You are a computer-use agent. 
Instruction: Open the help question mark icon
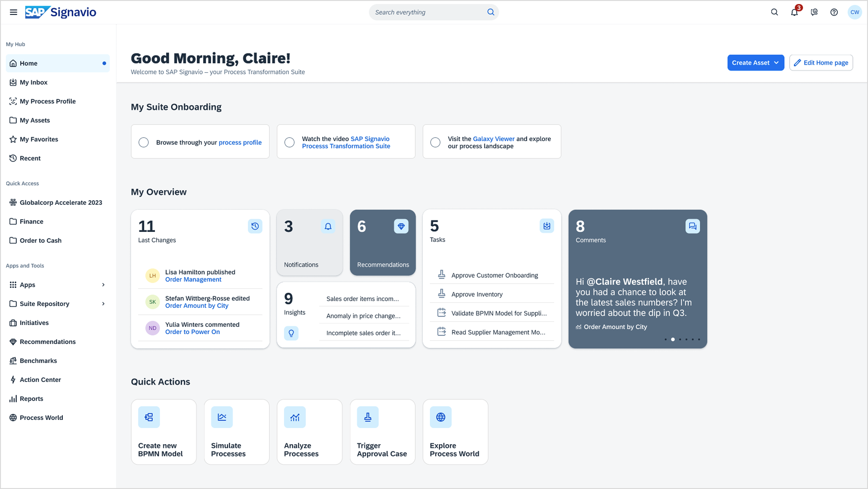(834, 12)
